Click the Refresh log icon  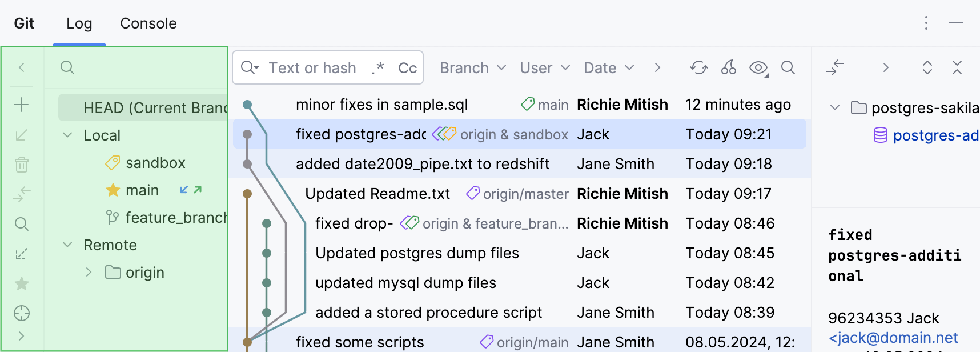[698, 67]
